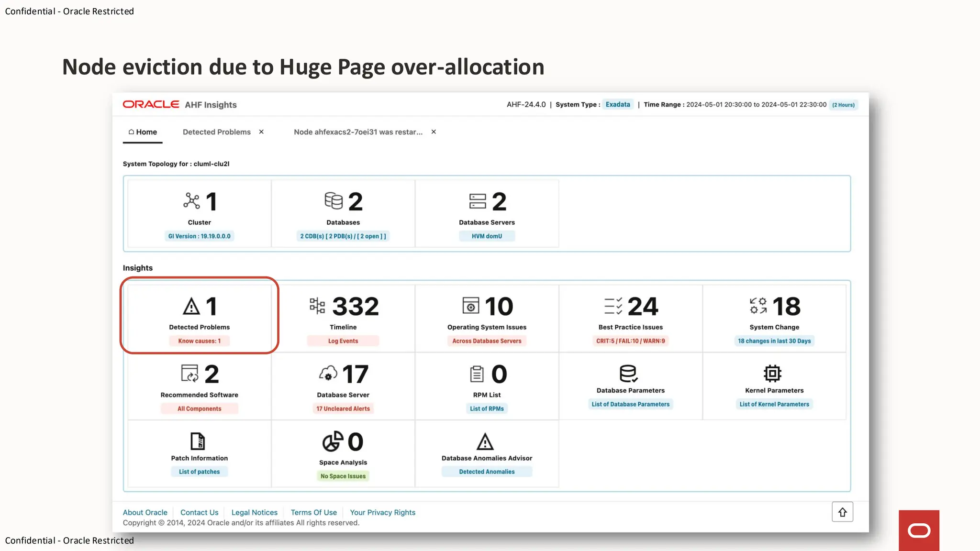The image size is (980, 551).
Task: Click the All Components badge
Action: coord(199,409)
